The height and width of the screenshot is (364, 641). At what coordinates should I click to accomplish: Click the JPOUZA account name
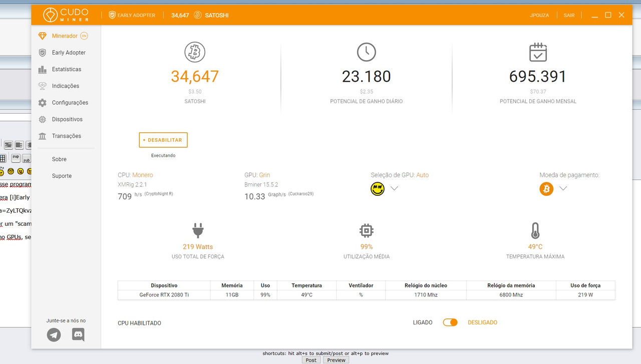click(539, 16)
